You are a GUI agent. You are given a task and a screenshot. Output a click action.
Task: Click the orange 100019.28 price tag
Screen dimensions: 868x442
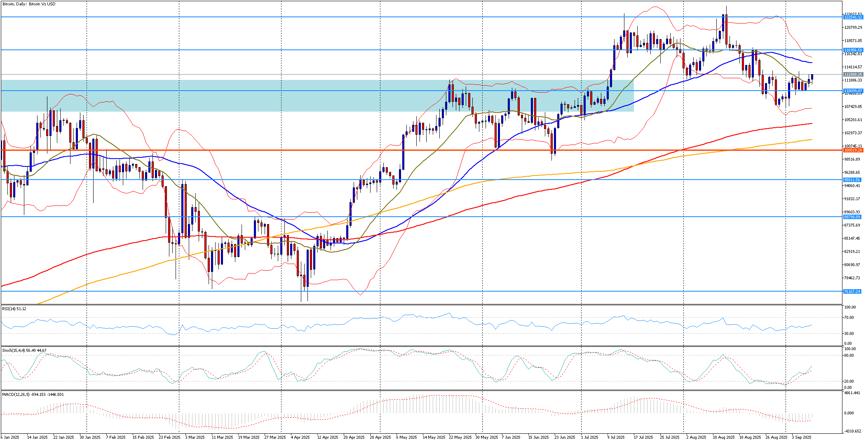click(853, 151)
